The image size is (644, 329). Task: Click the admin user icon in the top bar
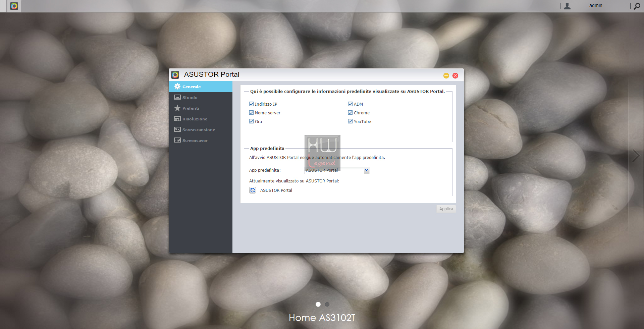pos(567,6)
